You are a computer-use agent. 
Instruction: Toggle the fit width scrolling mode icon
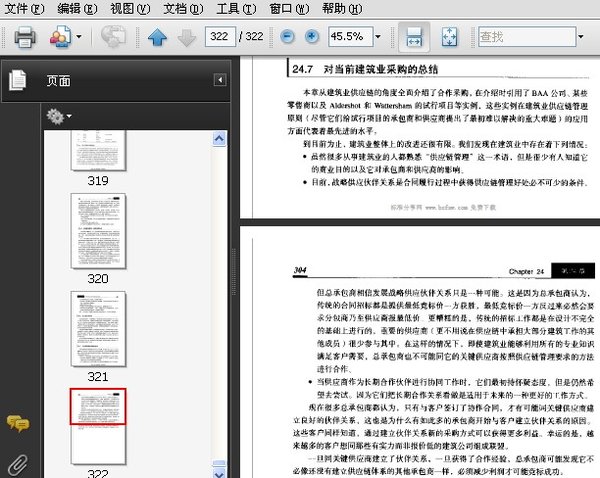tap(414, 37)
